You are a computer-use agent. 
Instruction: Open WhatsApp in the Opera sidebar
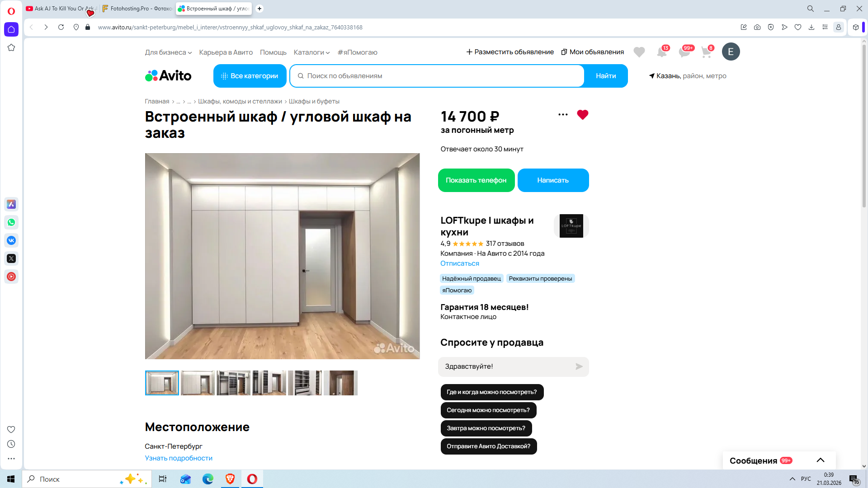[x=11, y=222]
